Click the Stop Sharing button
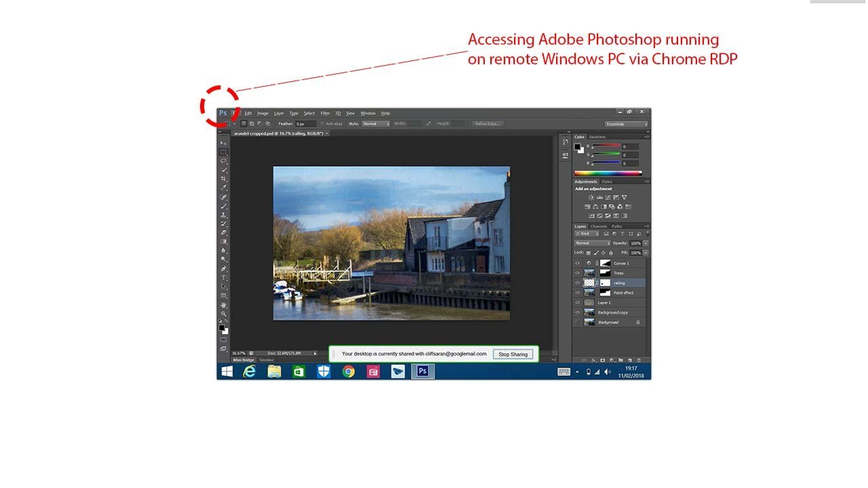 (513, 354)
